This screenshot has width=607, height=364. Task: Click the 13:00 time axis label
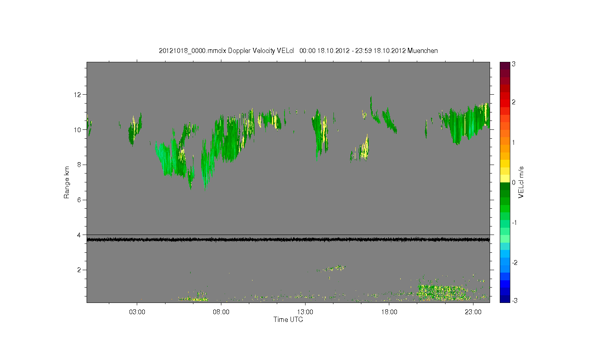tap(305, 312)
